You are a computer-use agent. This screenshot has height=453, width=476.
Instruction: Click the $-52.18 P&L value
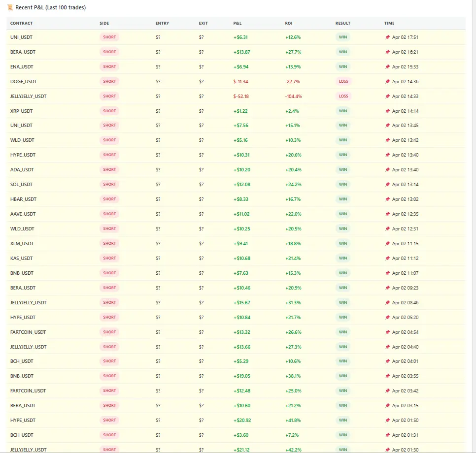coord(241,96)
